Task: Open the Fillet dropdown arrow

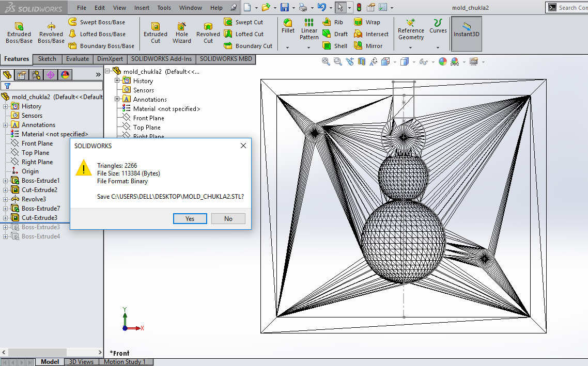Action: coord(288,47)
